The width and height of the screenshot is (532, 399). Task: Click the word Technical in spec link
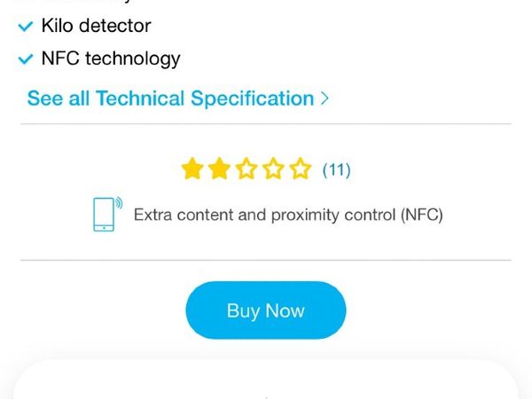140,98
